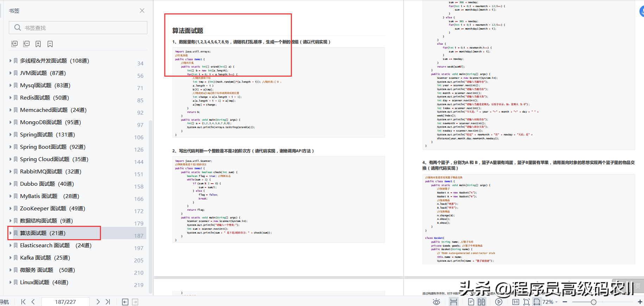644x306 pixels.
Task: Open the Kafka 面试题 (25道) bookmark
Action: (45, 257)
